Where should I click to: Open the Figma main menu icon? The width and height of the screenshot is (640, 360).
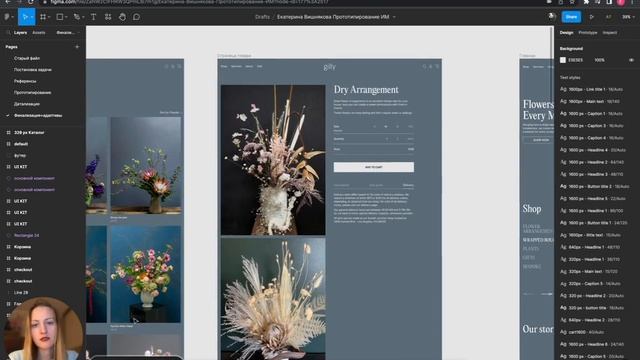(7, 17)
